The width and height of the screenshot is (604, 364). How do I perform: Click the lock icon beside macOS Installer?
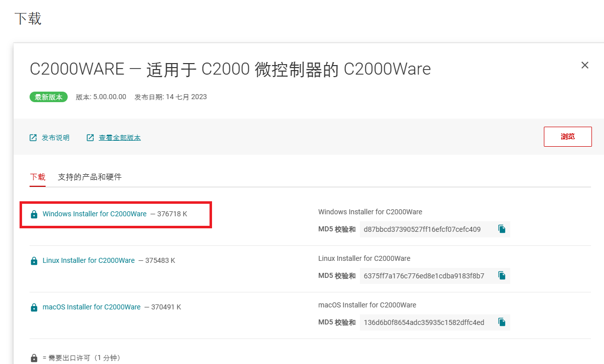34,307
